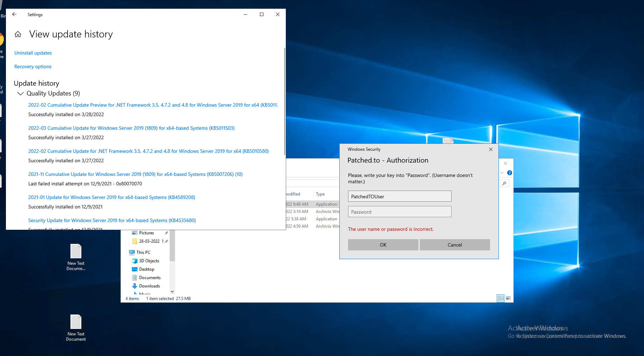This screenshot has width=644, height=356.
Task: Click the Password input field
Action: (400, 212)
